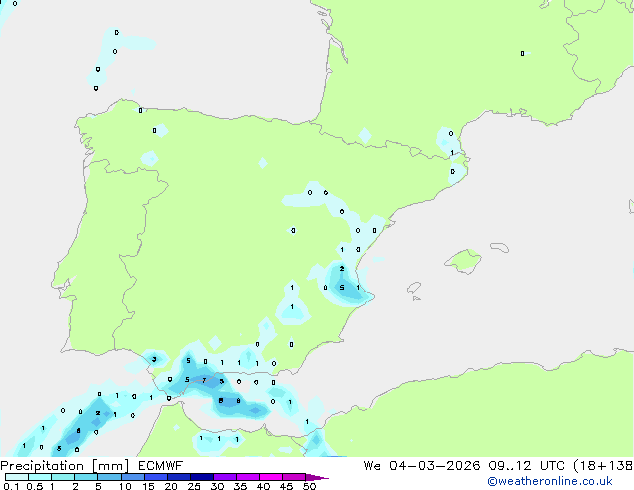The image size is (634, 490).
Task: Click the '50' legend scale label
Action: pyautogui.click(x=309, y=486)
